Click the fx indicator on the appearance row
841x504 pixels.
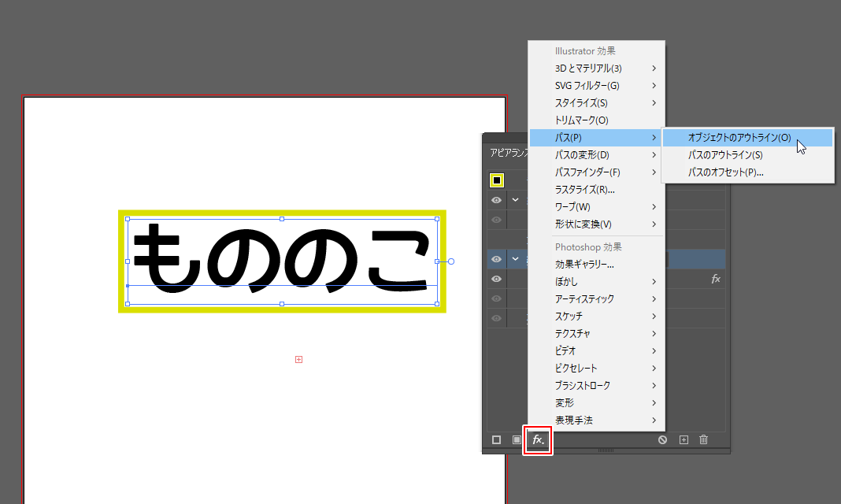point(716,279)
